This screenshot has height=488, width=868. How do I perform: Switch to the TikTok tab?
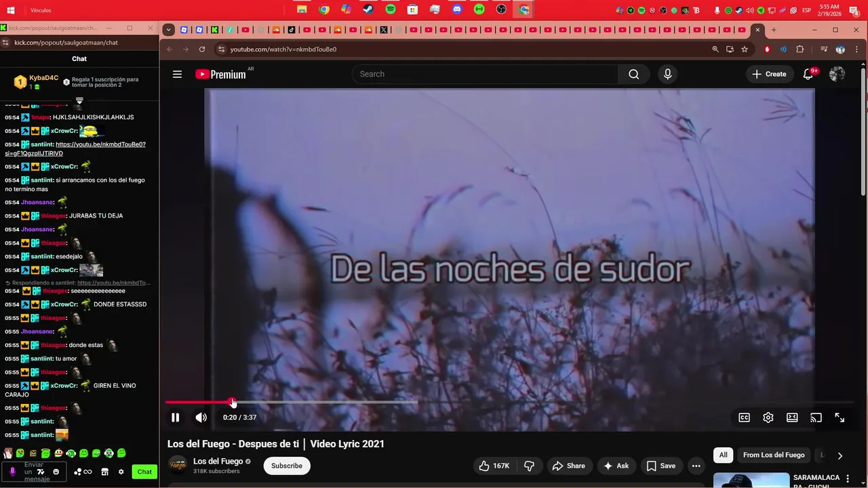(x=292, y=30)
